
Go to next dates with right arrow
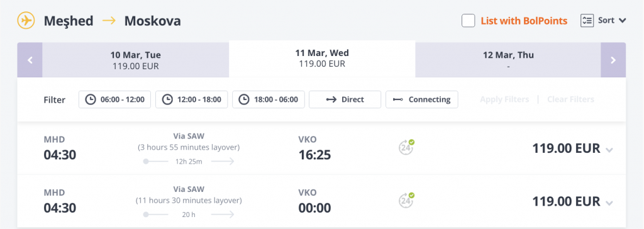(x=613, y=60)
